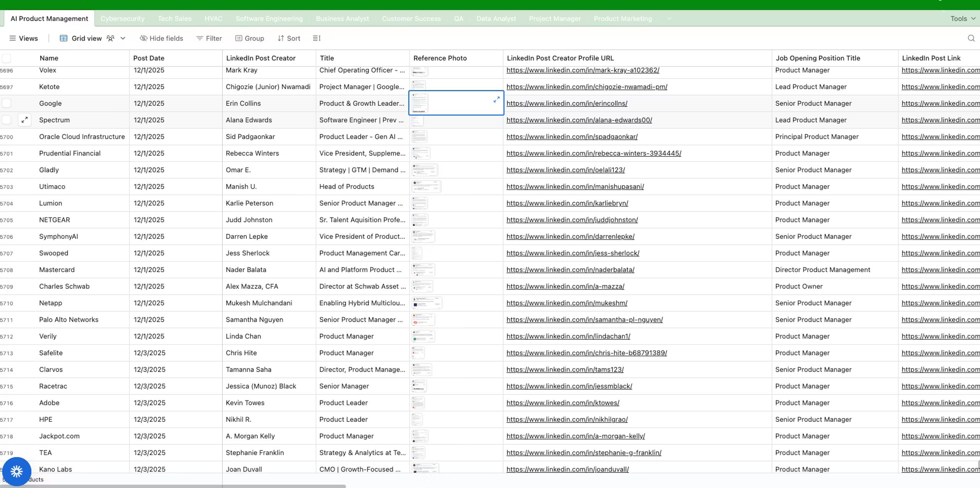
Task: Open the chris-hite LinkedIn profile link
Action: click(x=586, y=353)
